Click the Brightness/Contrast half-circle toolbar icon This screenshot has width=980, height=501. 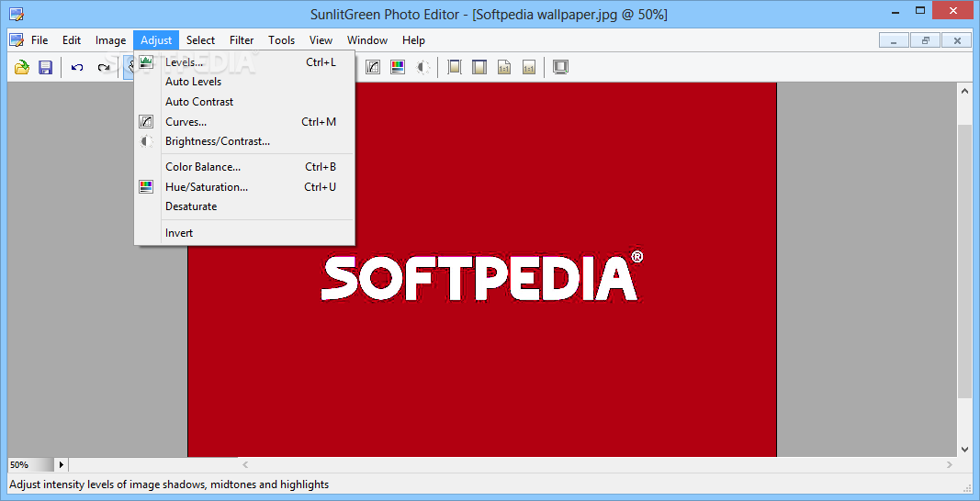coord(423,67)
